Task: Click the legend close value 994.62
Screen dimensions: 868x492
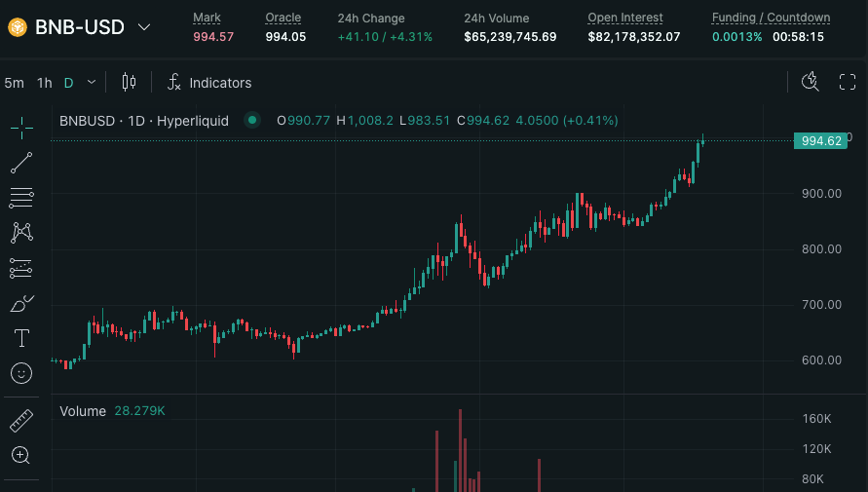Action: [488, 121]
